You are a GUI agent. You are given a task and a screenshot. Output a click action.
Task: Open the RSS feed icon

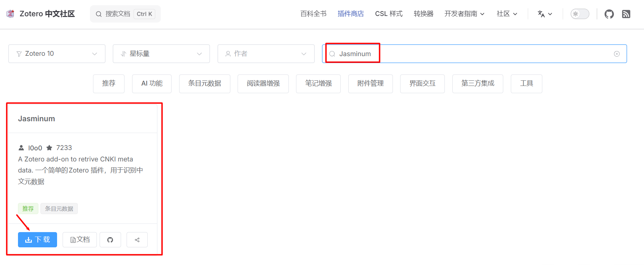coord(626,14)
